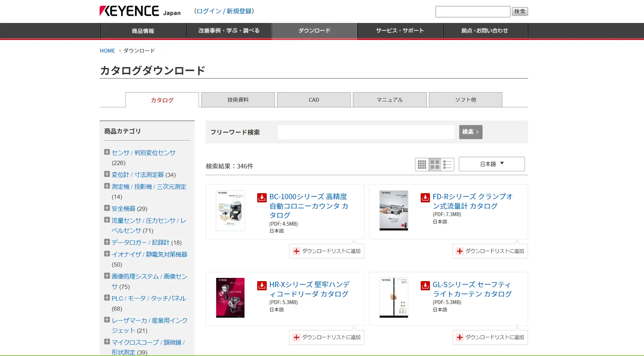
Task: Click PDF download icon for GL-S series
Action: point(425,285)
